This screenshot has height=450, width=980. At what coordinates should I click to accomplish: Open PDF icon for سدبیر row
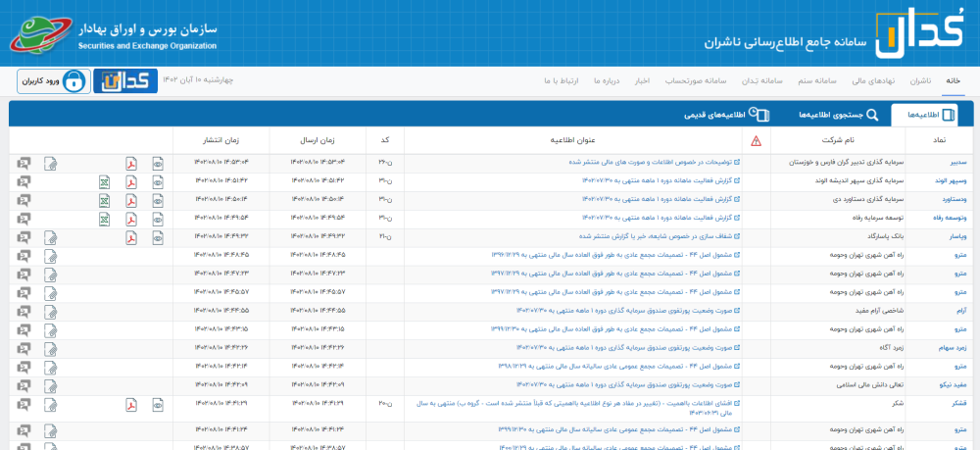tap(131, 164)
